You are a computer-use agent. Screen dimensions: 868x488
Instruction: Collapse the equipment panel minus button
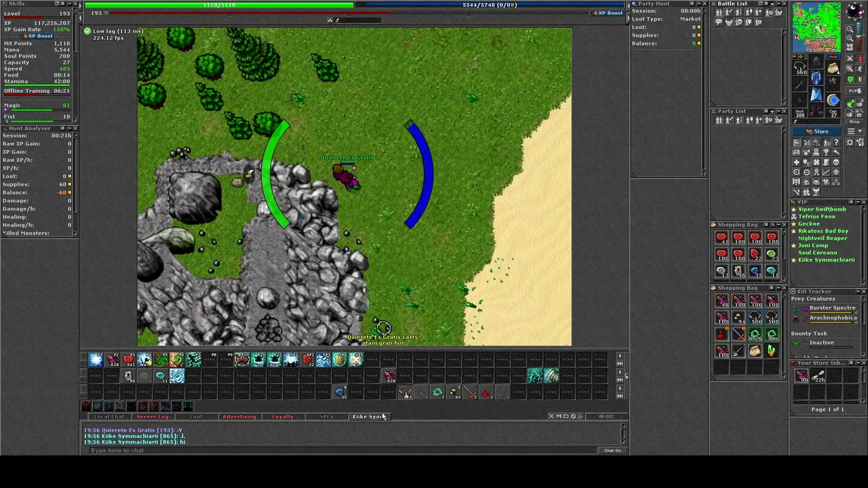(x=795, y=56)
